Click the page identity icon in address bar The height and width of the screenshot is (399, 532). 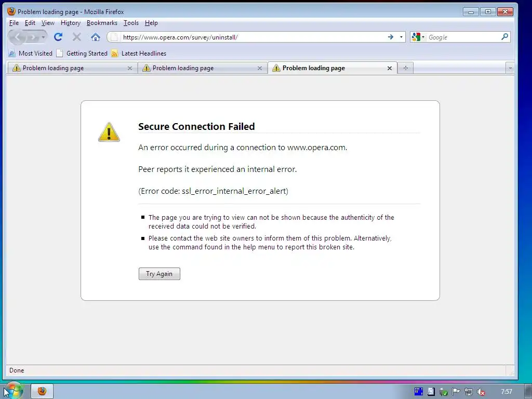point(114,37)
